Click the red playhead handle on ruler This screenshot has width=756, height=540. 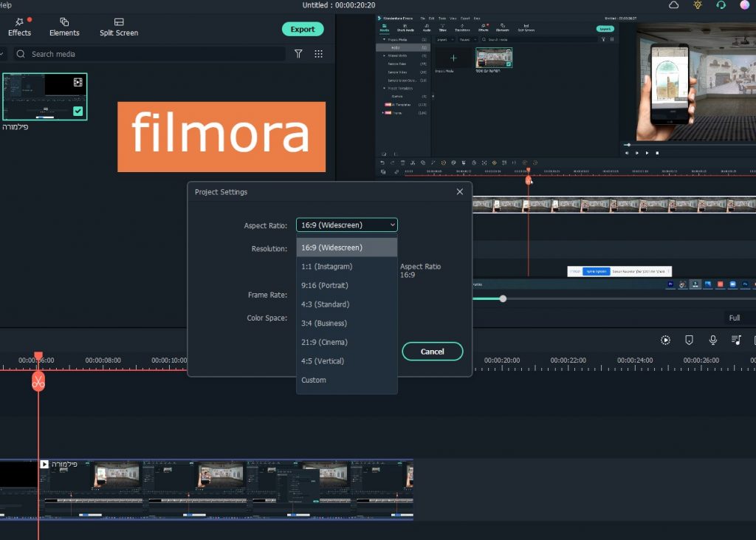point(38,355)
